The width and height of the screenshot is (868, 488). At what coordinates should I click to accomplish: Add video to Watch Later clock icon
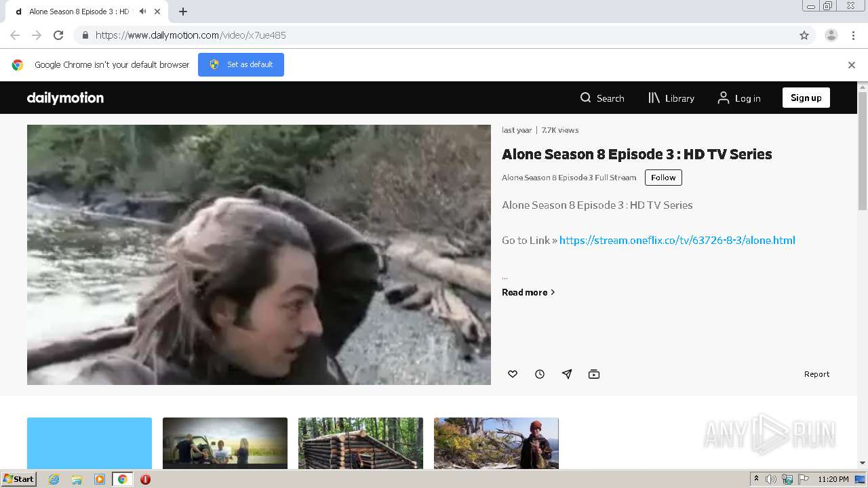click(x=540, y=374)
